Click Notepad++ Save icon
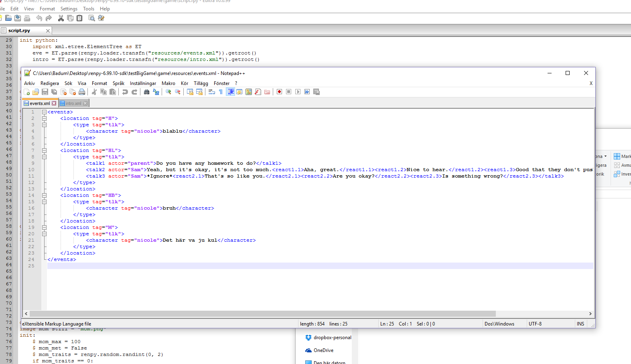The height and width of the screenshot is (364, 631). pyautogui.click(x=45, y=92)
